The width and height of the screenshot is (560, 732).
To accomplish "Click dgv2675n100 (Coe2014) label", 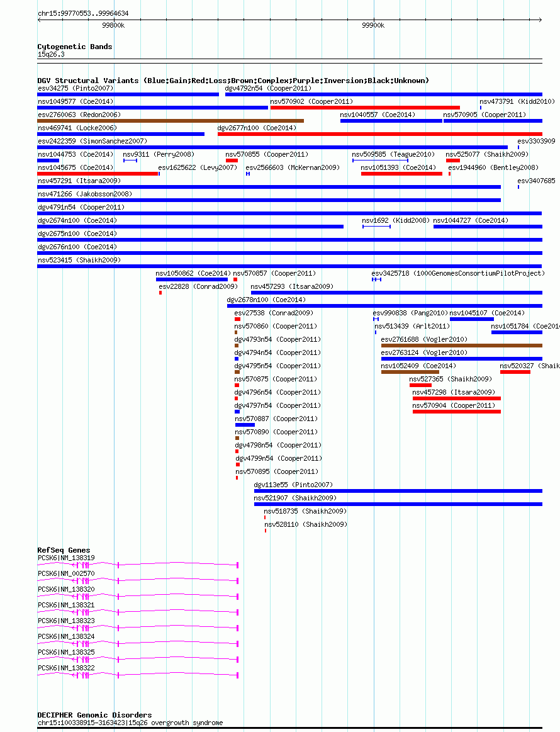I will [x=77, y=234].
